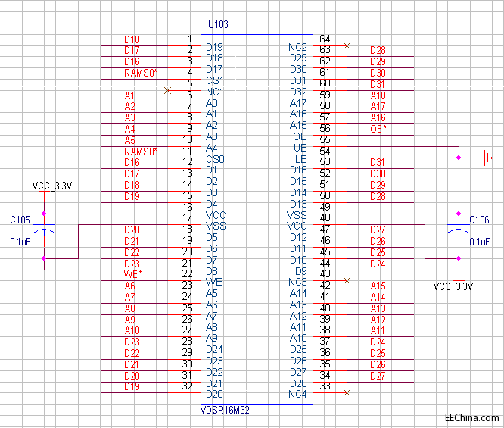Select the no-connect cross at pin 64

pyautogui.click(x=347, y=45)
